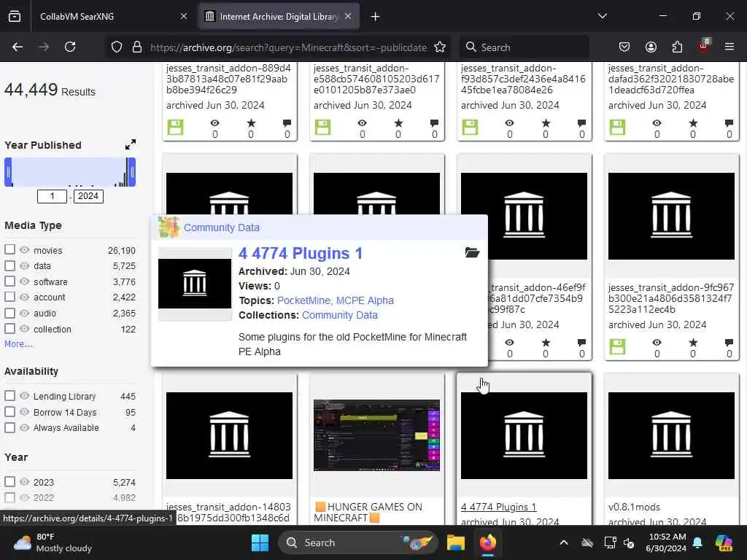Click the right handle of year slider

(132, 172)
